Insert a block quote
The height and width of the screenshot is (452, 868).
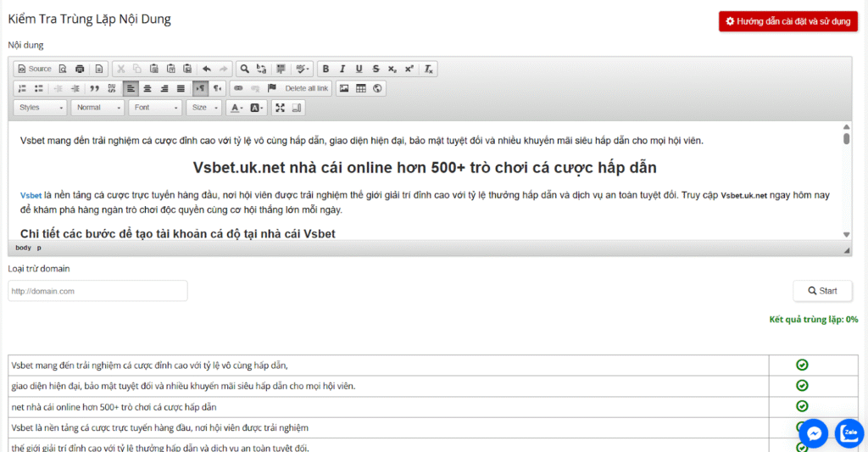tap(95, 88)
